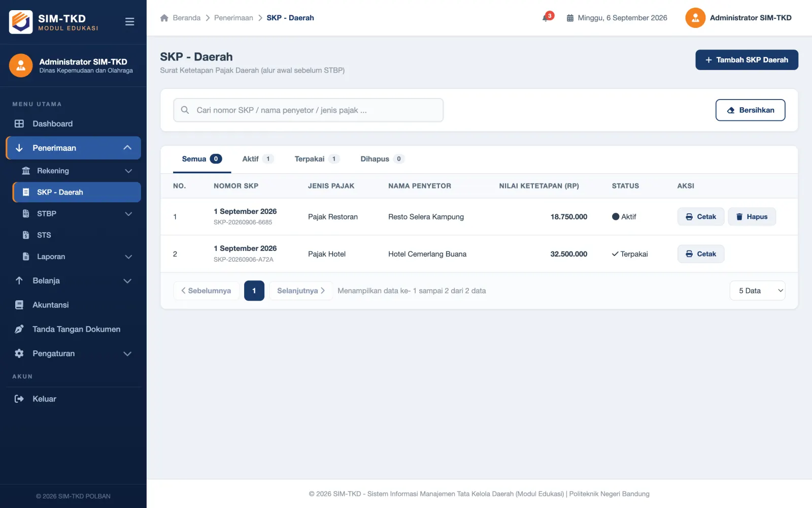
Task: Click the SIM-TKD logo in sidebar
Action: coord(21,22)
